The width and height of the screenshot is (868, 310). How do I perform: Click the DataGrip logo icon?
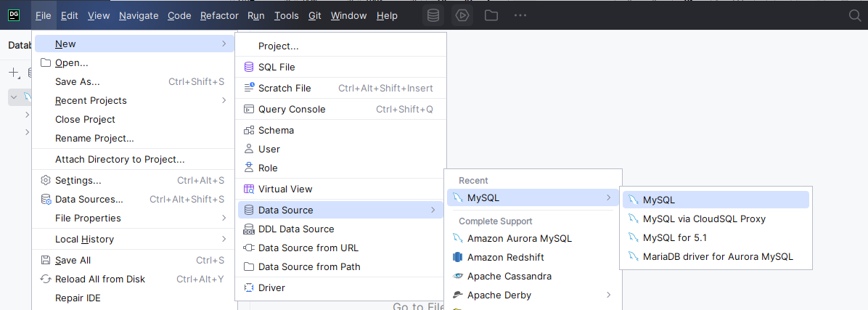(x=14, y=15)
